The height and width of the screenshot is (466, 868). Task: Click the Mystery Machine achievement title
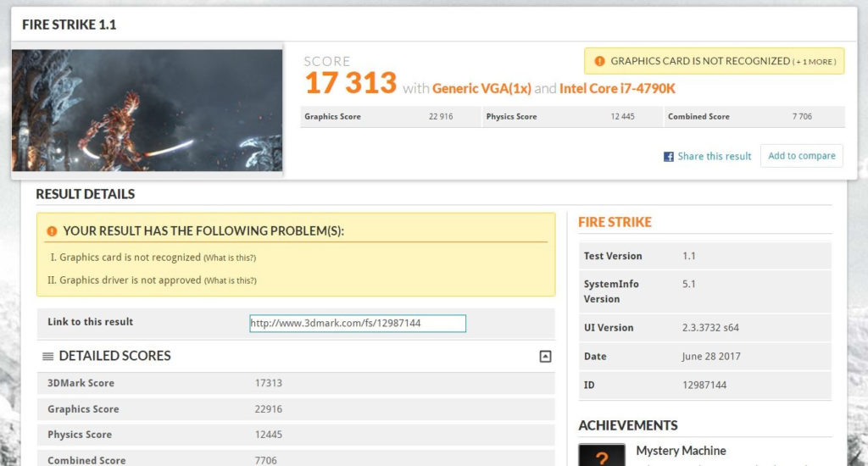tap(681, 451)
